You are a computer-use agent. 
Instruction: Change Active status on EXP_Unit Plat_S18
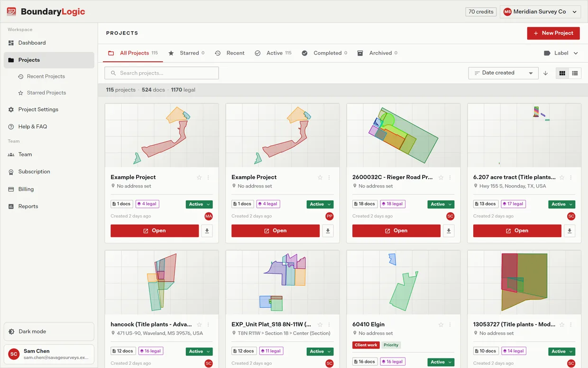click(x=320, y=351)
